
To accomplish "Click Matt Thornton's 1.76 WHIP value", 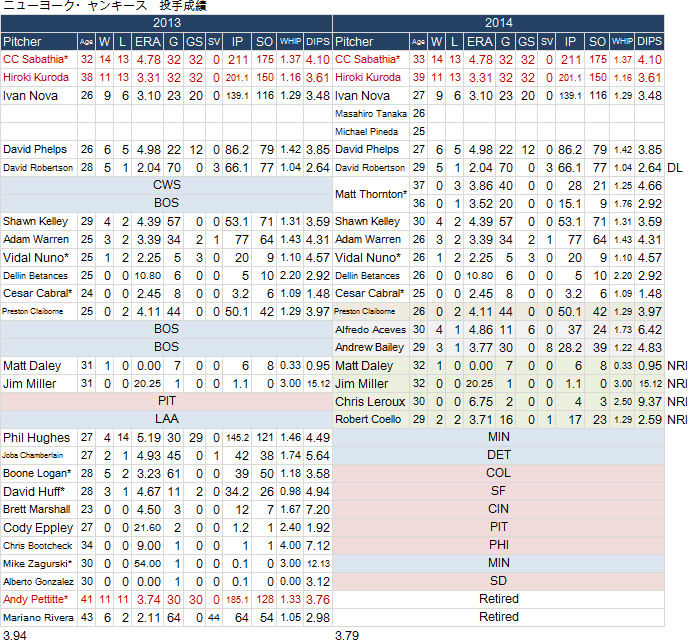I will point(623,204).
